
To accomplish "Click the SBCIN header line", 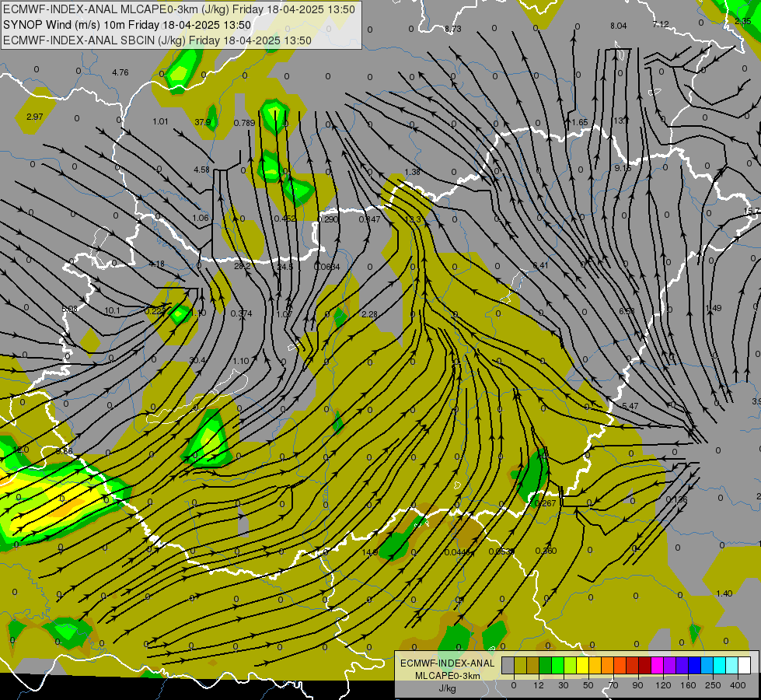I will (x=157, y=40).
